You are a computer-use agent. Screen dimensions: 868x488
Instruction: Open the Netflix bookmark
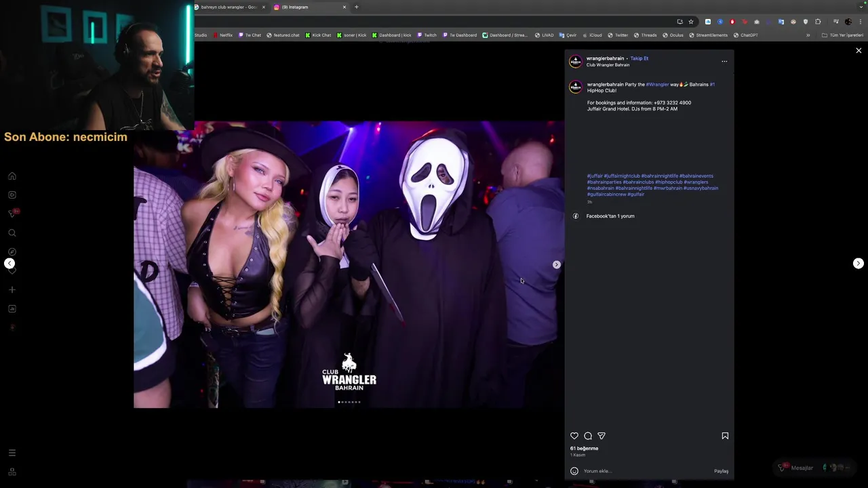pos(222,35)
